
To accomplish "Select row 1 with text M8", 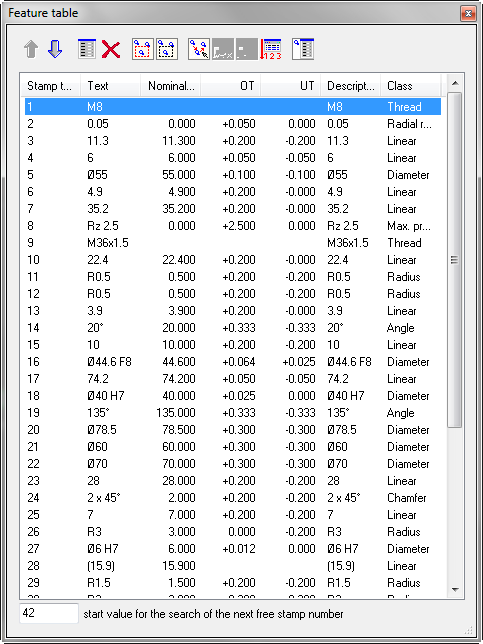I will point(233,107).
